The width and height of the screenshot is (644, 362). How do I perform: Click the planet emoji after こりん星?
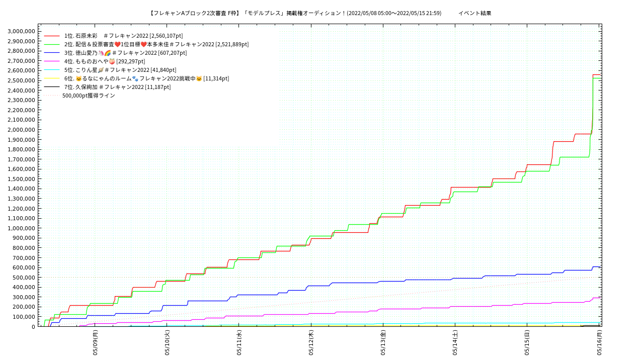pyautogui.click(x=101, y=70)
